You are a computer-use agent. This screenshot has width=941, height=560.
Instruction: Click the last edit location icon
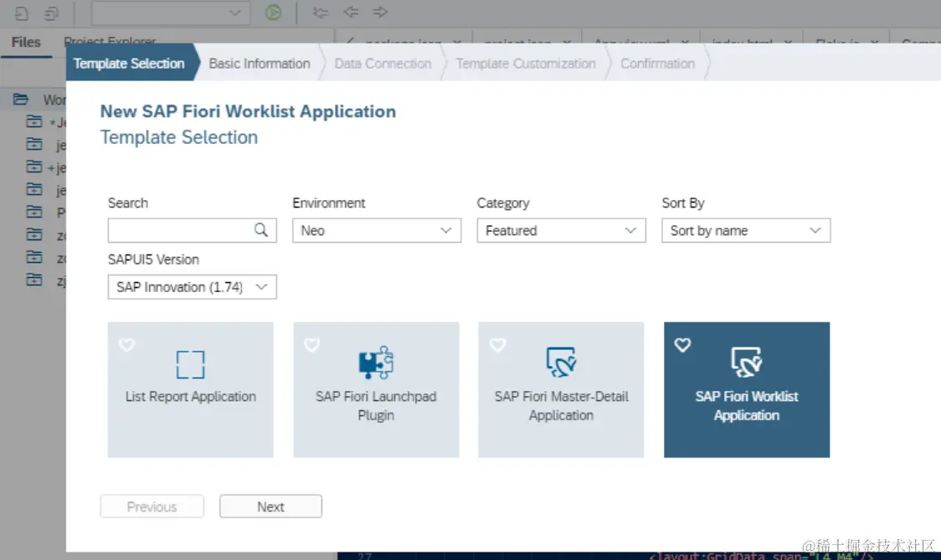[321, 12]
